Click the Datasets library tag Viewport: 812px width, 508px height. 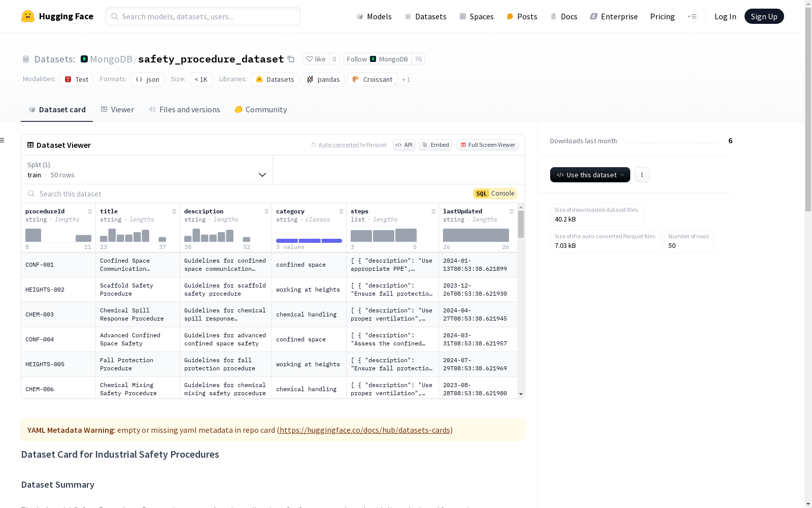pos(275,79)
